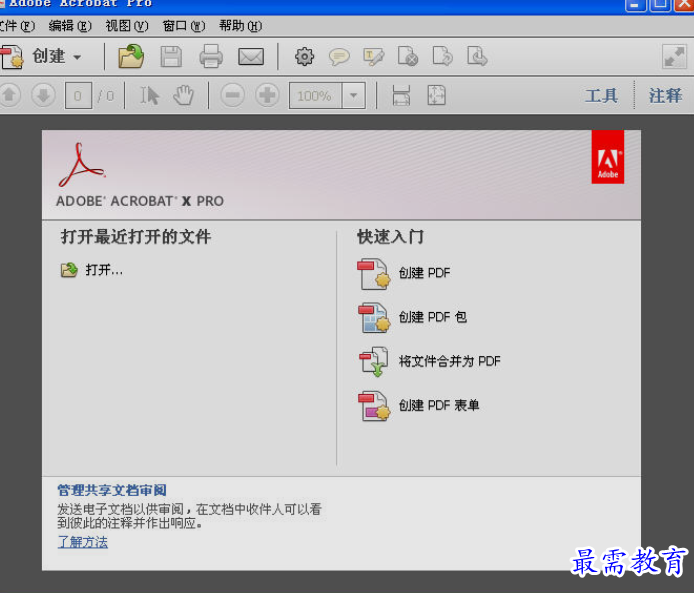Click the 创建 PDF 包 link

coord(432,317)
